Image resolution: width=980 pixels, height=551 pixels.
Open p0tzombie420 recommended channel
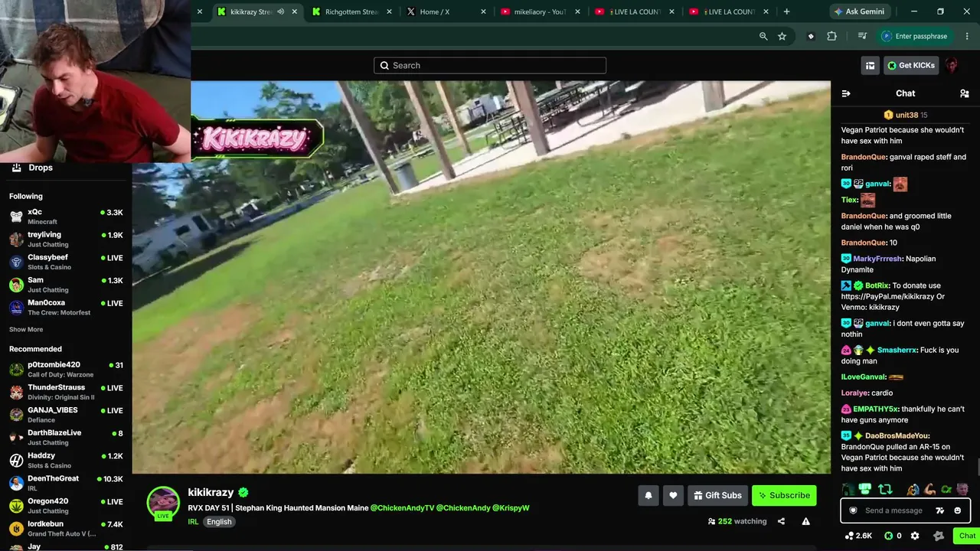click(x=66, y=370)
